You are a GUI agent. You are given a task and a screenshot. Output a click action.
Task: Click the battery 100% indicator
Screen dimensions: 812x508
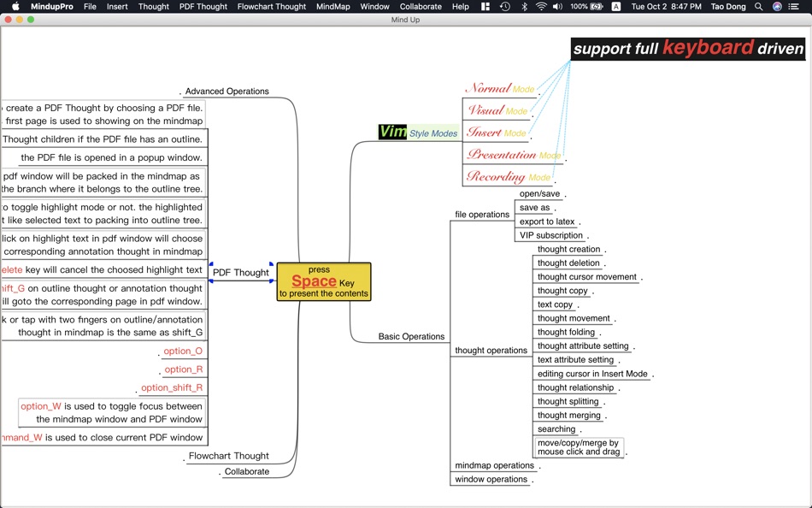[586, 7]
